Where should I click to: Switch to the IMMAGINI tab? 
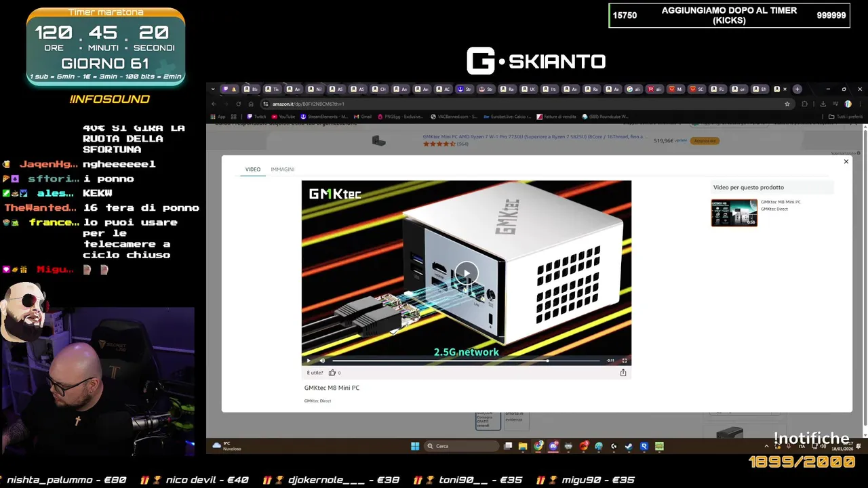[x=282, y=169]
